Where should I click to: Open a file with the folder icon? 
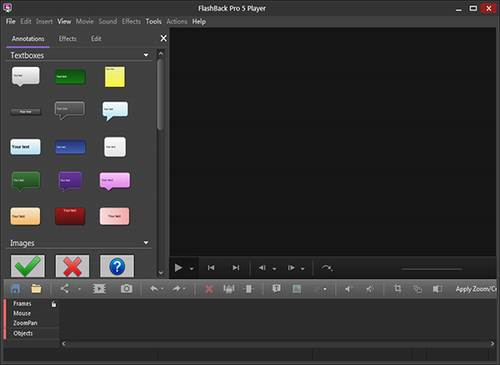[36, 289]
